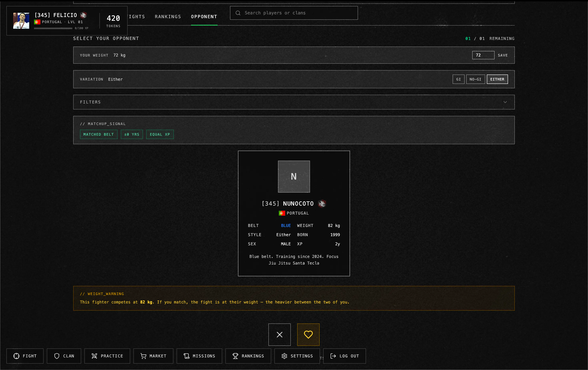Viewport: 588px width, 370px height.
Task: Click the Search players or clans field
Action: pos(294,13)
